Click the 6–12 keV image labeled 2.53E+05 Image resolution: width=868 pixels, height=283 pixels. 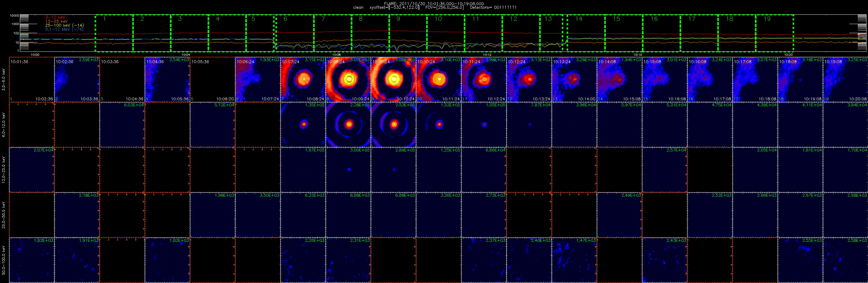click(393, 125)
